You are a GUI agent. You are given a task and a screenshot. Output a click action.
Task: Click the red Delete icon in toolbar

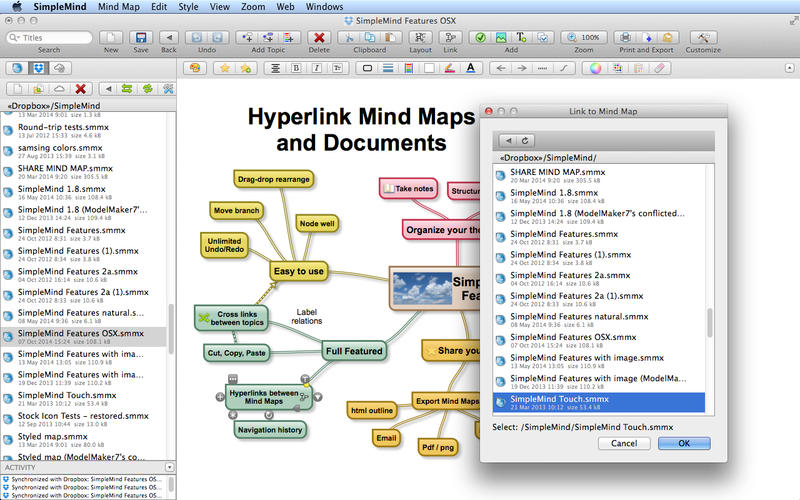point(319,38)
